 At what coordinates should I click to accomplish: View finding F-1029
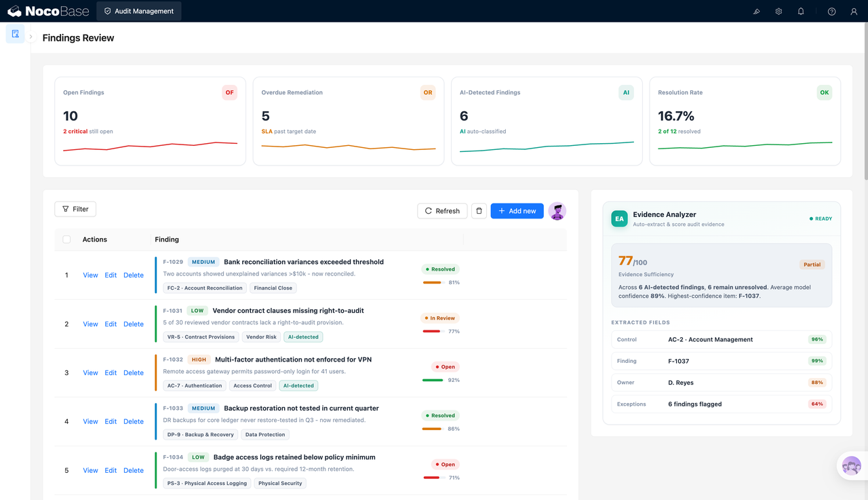pyautogui.click(x=90, y=275)
